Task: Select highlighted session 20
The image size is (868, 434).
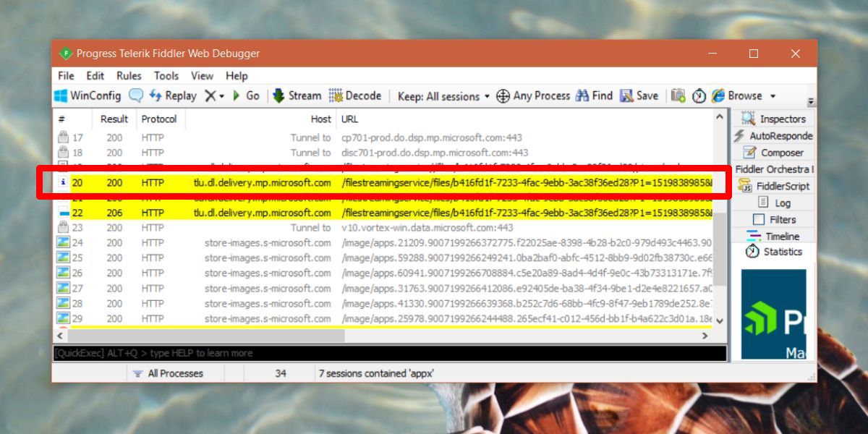Action: point(383,183)
